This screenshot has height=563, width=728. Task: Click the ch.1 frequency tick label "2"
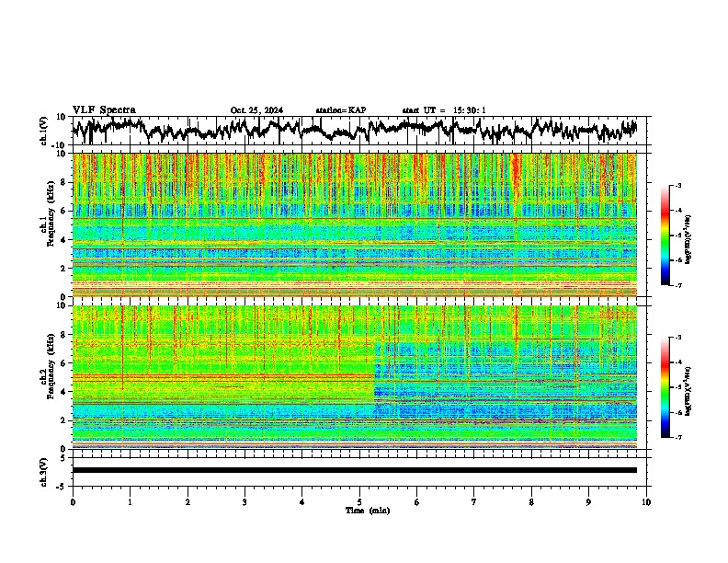[x=64, y=268]
